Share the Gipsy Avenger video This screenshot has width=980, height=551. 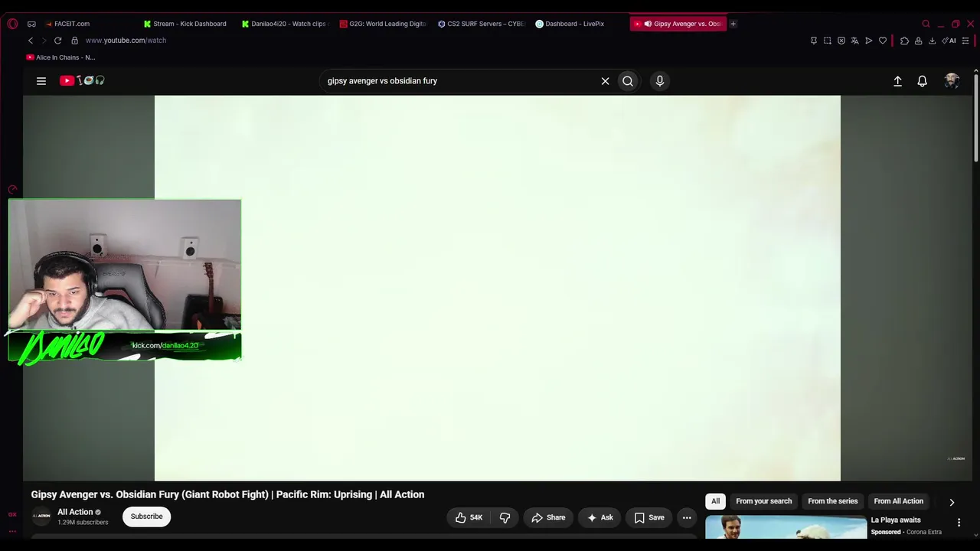pos(548,517)
